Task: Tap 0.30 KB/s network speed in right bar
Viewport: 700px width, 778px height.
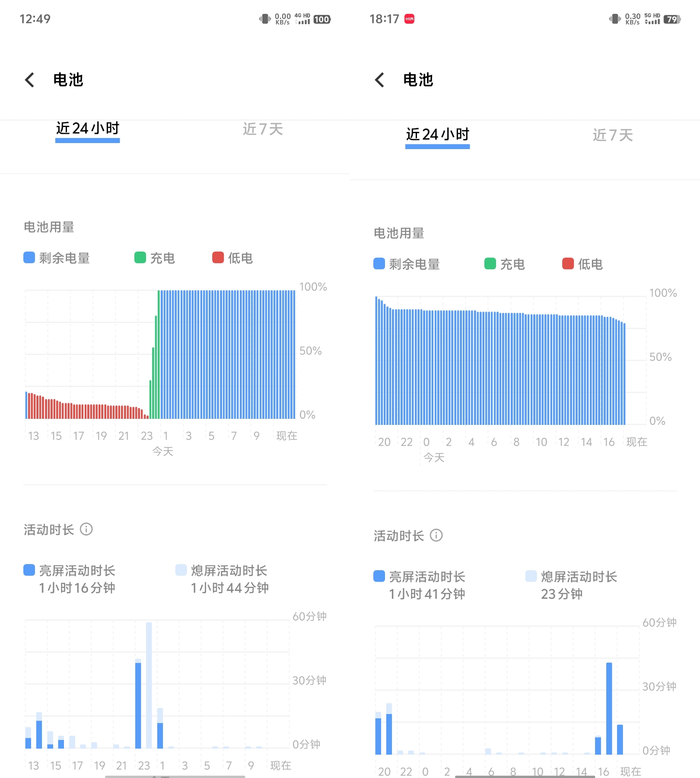Action: 633,19
